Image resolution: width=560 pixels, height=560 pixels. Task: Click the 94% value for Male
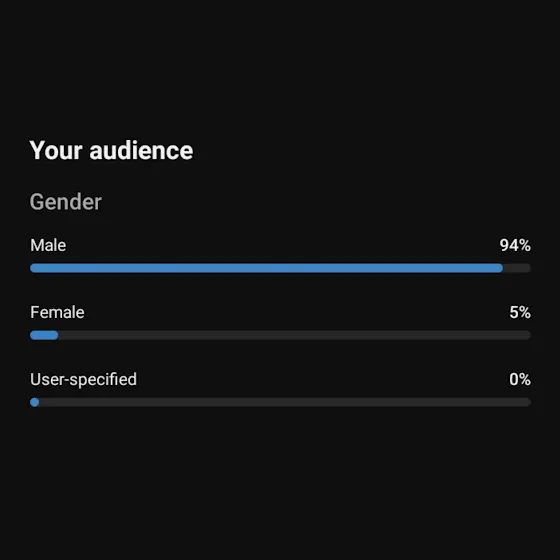(x=515, y=245)
